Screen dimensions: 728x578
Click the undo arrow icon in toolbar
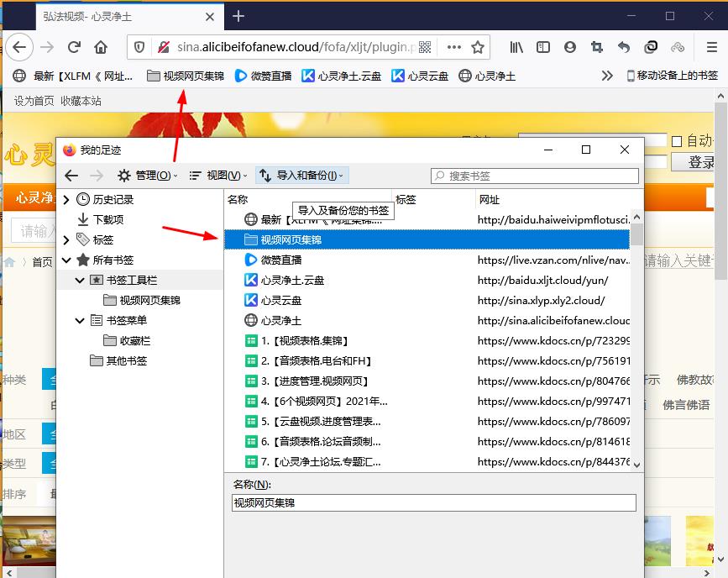624,47
